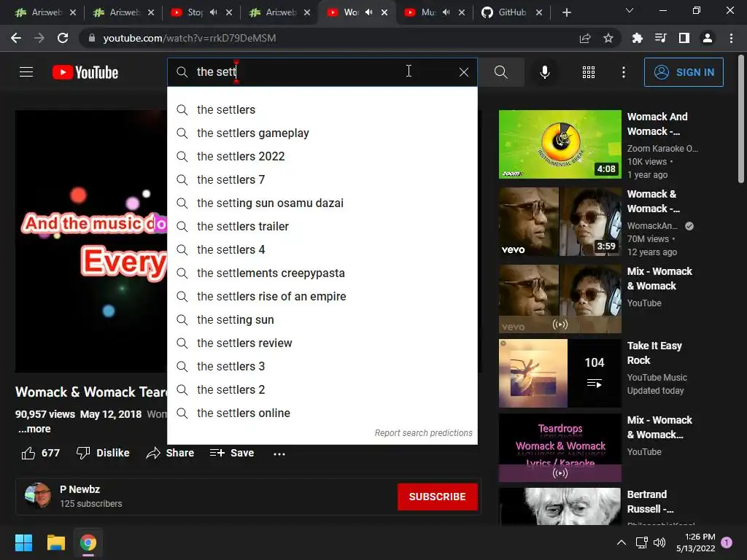Image resolution: width=747 pixels, height=560 pixels.
Task: Click 'Mix - Womack & Womack' title next to vevo thumbnail
Action: pos(659,279)
